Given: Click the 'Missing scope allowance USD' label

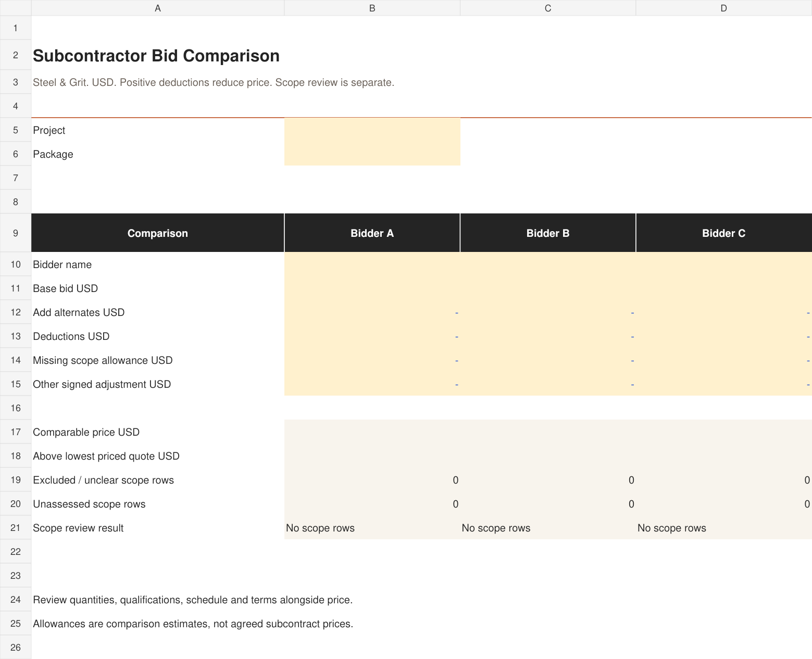Looking at the screenshot, I should (103, 360).
